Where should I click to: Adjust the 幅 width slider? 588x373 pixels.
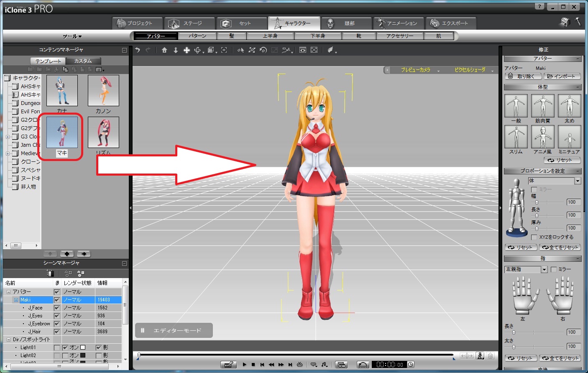pos(537,202)
